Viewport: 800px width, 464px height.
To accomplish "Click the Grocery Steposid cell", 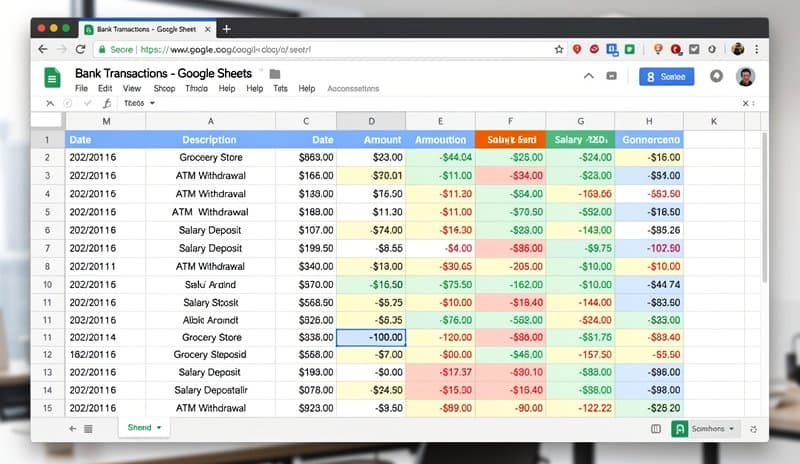I will coord(210,354).
